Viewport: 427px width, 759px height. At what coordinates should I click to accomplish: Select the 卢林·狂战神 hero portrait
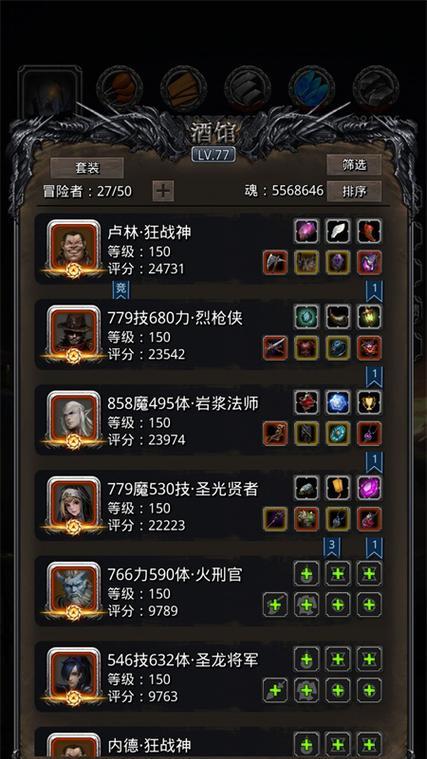73,248
